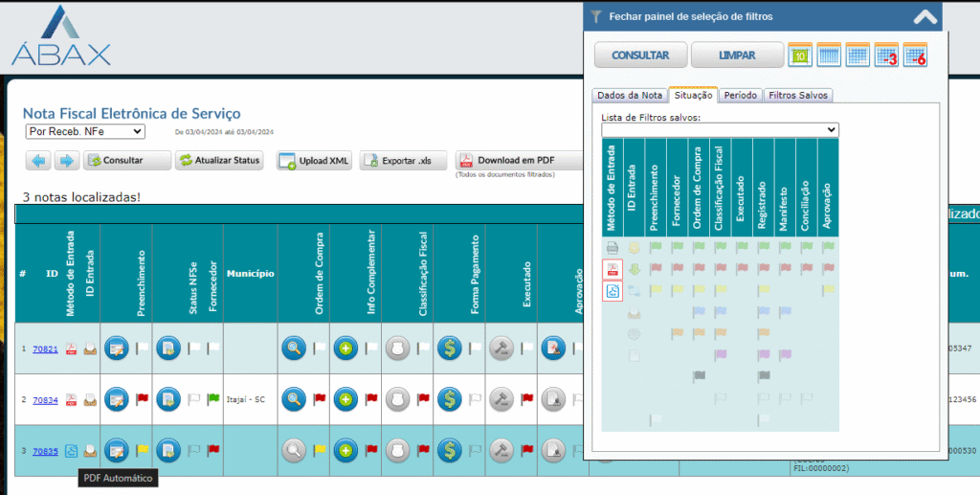Click the calendar icon labeled -6
Viewport: 980px width, 495px height.
tap(916, 55)
